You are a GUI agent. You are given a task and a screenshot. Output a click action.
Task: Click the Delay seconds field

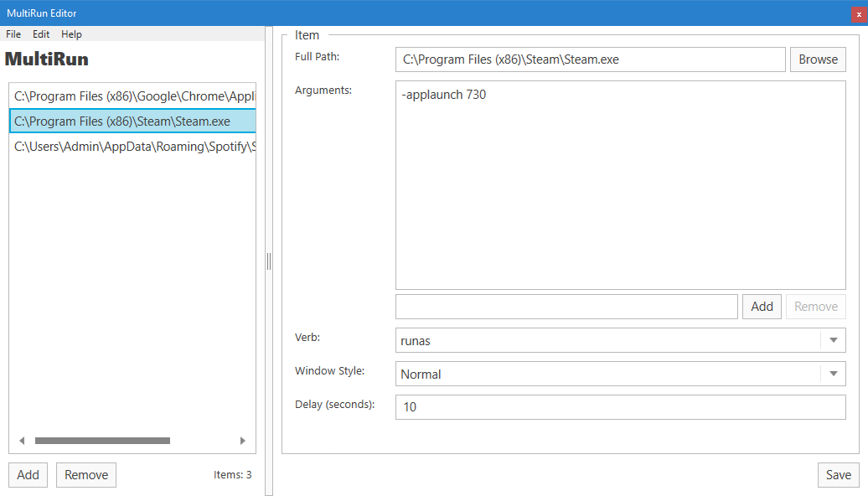coord(620,407)
